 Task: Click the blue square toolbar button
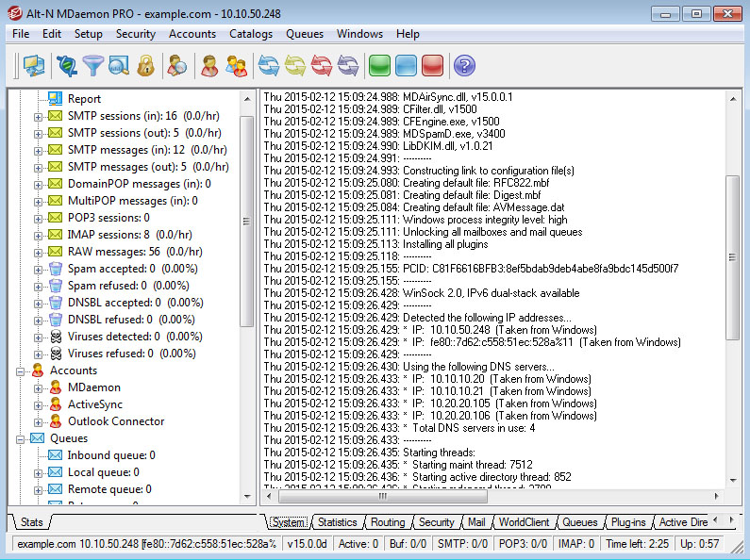coord(406,66)
